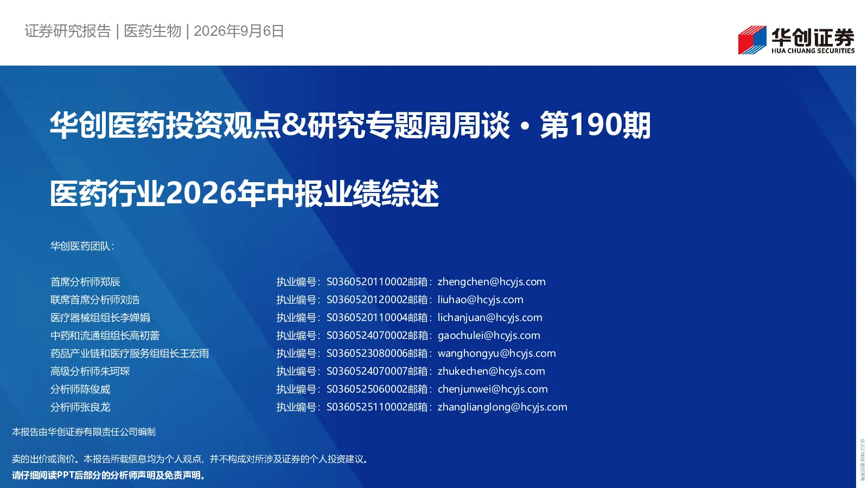868x488 pixels.
Task: Click bold notice '请仔细阅读PPT后部分的分析师声明及免责声明。'
Action: click(110, 476)
